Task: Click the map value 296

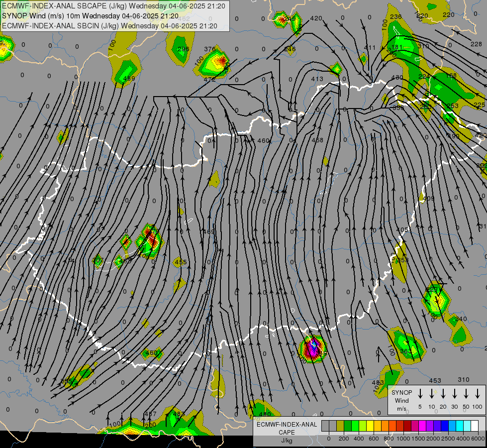Action: [x=184, y=49]
